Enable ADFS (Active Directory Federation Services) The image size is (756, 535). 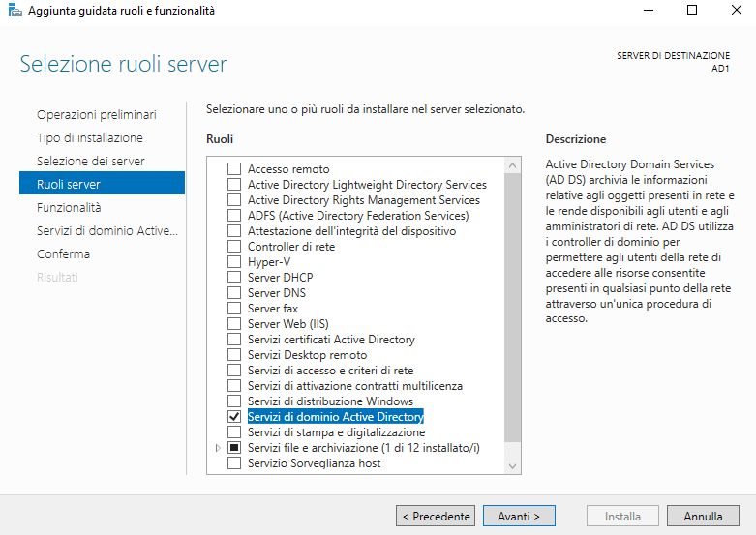tap(234, 215)
